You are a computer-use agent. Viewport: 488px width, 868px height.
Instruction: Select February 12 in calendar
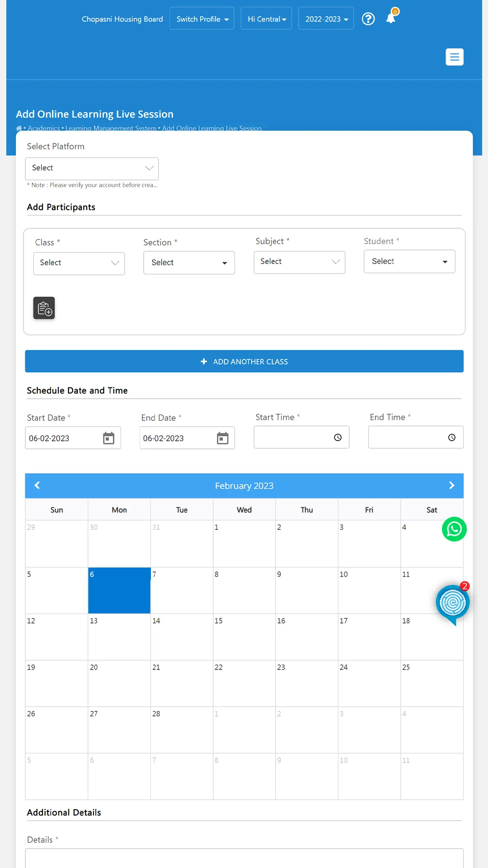56,637
